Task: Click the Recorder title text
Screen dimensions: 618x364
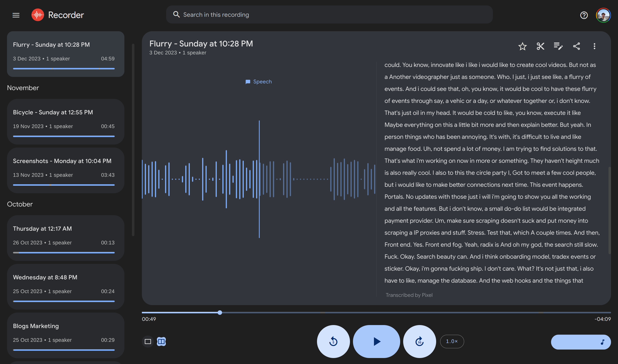Action: pos(66,15)
